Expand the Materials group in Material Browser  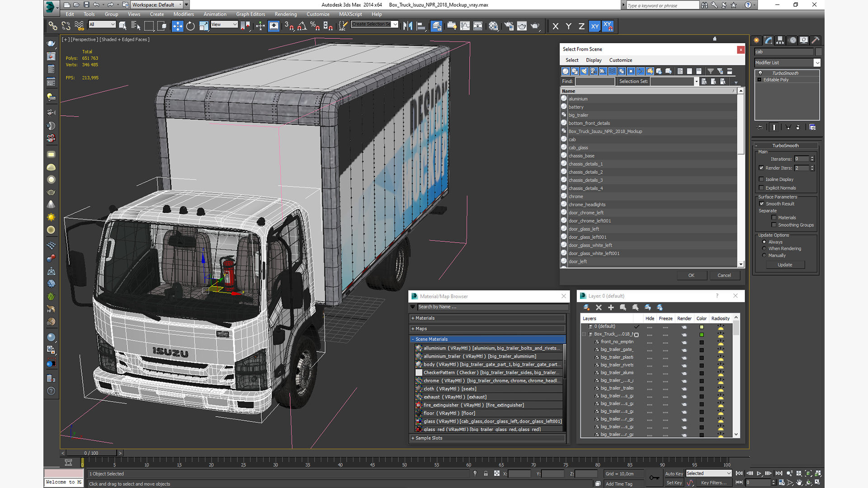pyautogui.click(x=487, y=318)
